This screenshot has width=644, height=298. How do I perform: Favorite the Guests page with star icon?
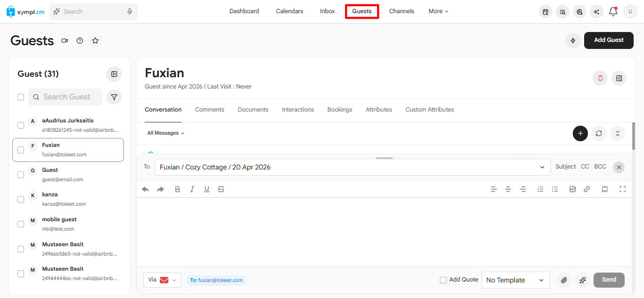pyautogui.click(x=95, y=40)
